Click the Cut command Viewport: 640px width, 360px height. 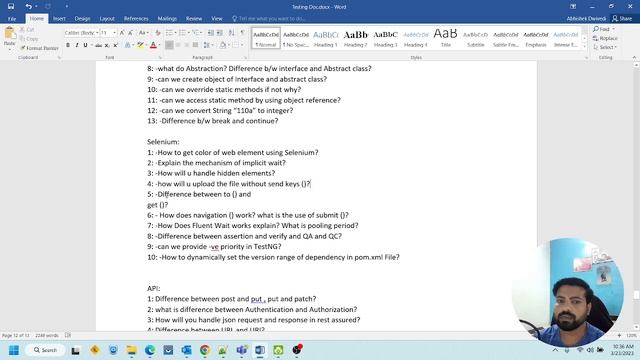coord(27,29)
